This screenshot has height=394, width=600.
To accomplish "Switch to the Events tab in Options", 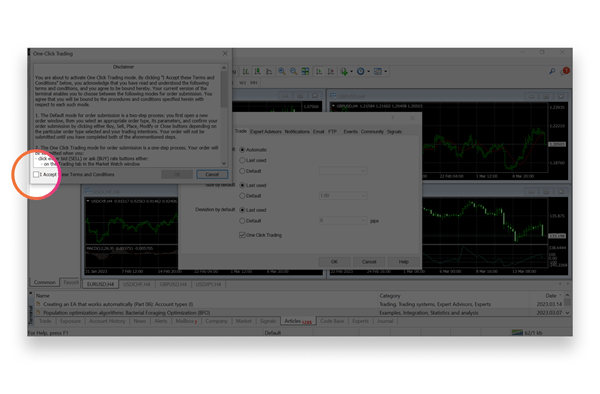I will 350,132.
